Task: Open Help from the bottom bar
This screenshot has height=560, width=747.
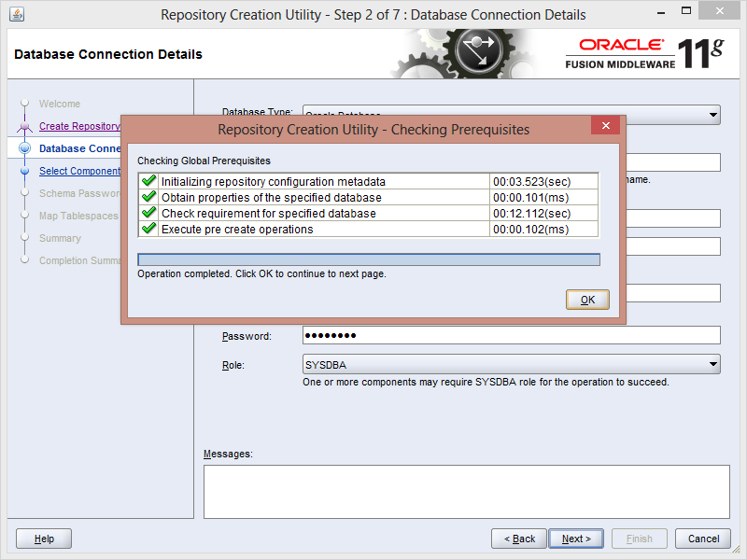Action: [x=44, y=539]
